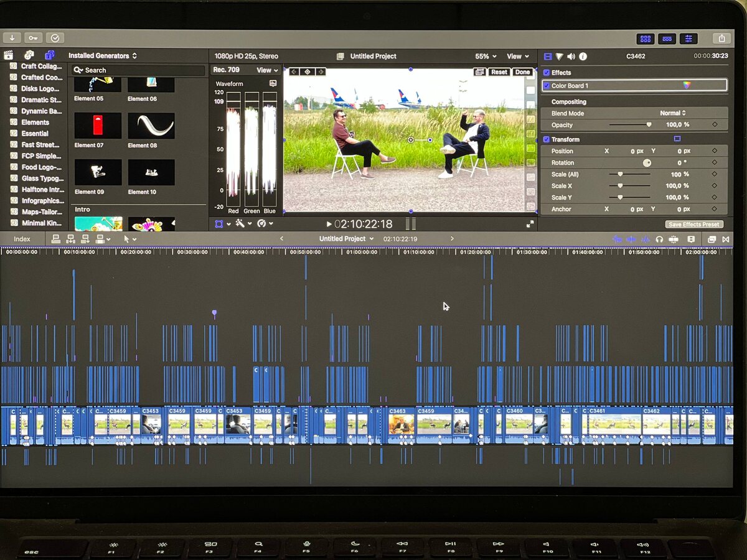Add keyframe for Scale X
This screenshot has width=747, height=560.
(715, 185)
